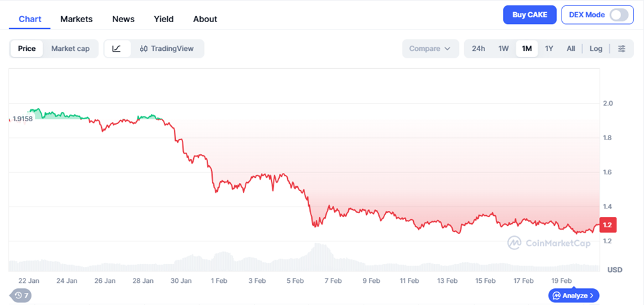Screen dimensions: 644x305
Task: Click the history clock badge showing 7
Action: tap(21, 295)
